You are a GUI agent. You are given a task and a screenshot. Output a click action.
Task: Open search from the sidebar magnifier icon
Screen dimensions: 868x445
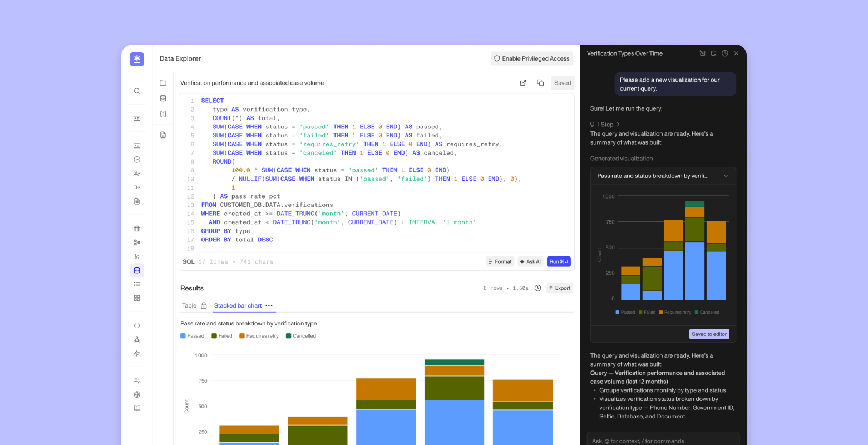(137, 91)
